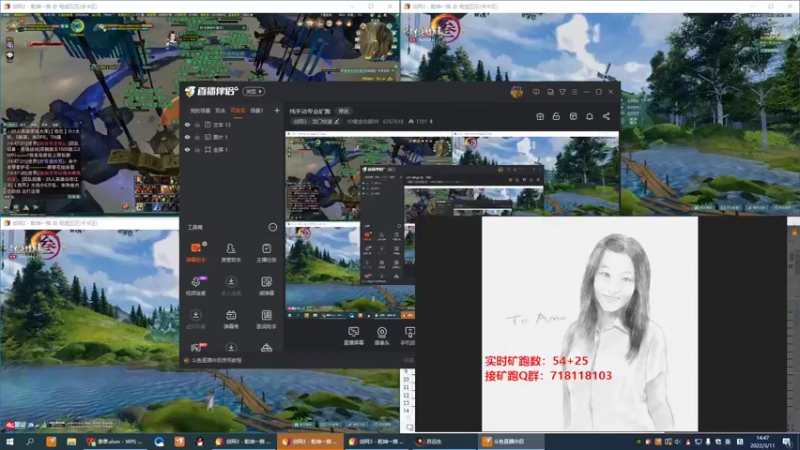Collapse the 工具箱 toolbox panel

click(272, 227)
